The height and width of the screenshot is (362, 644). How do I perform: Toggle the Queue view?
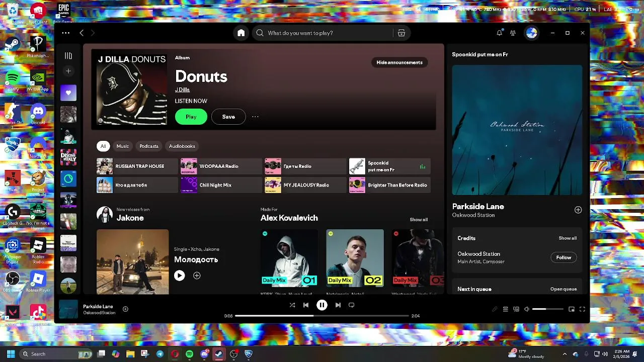click(506, 309)
